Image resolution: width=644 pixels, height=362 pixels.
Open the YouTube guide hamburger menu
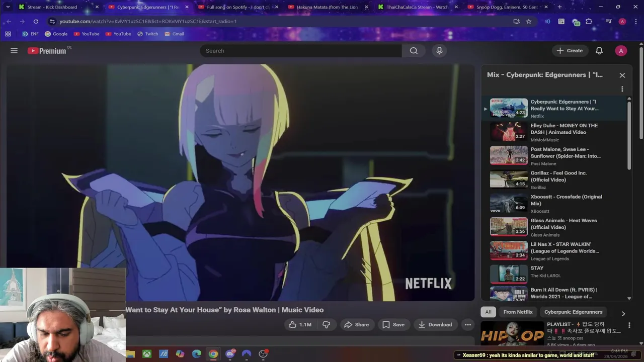click(14, 51)
